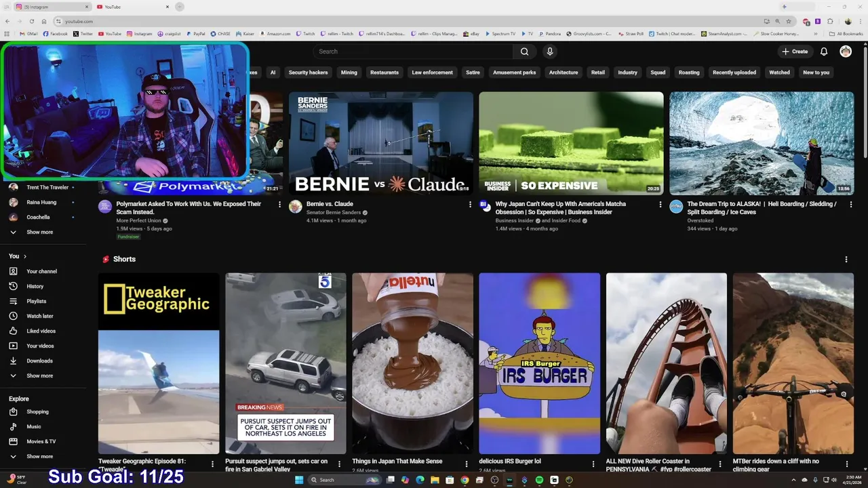Open options menu for Bernie vs. Claude video
868x488 pixels.
(x=470, y=204)
